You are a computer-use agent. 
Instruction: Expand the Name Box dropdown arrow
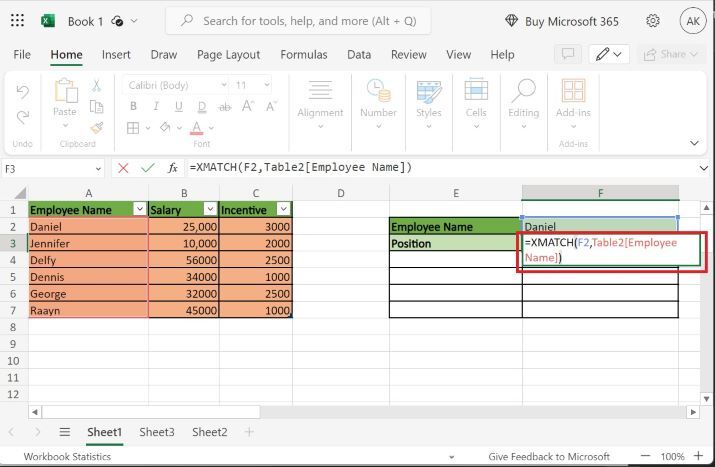(x=97, y=168)
